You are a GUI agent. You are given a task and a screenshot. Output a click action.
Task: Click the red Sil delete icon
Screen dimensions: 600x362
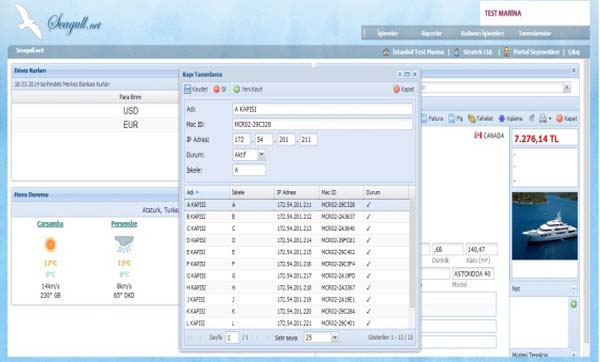pos(216,89)
